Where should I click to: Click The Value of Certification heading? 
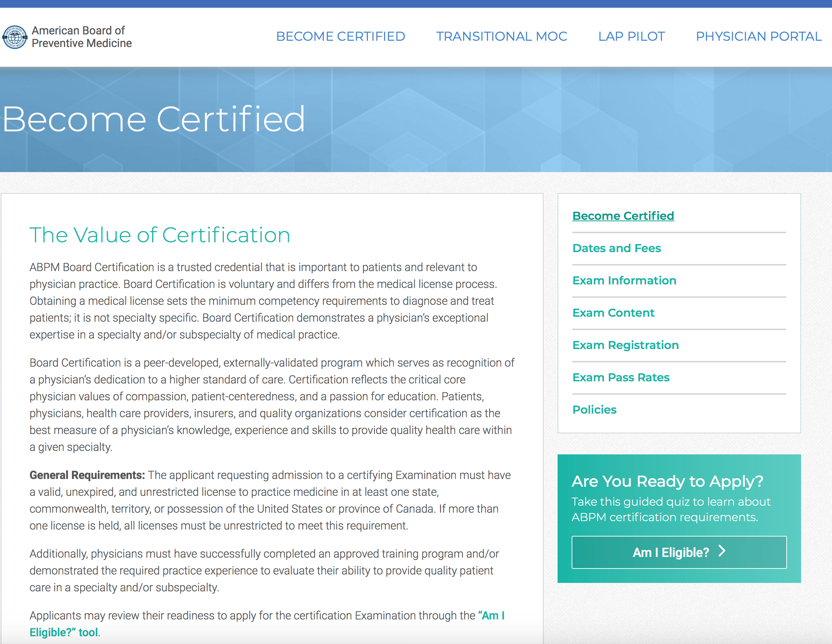tap(160, 235)
